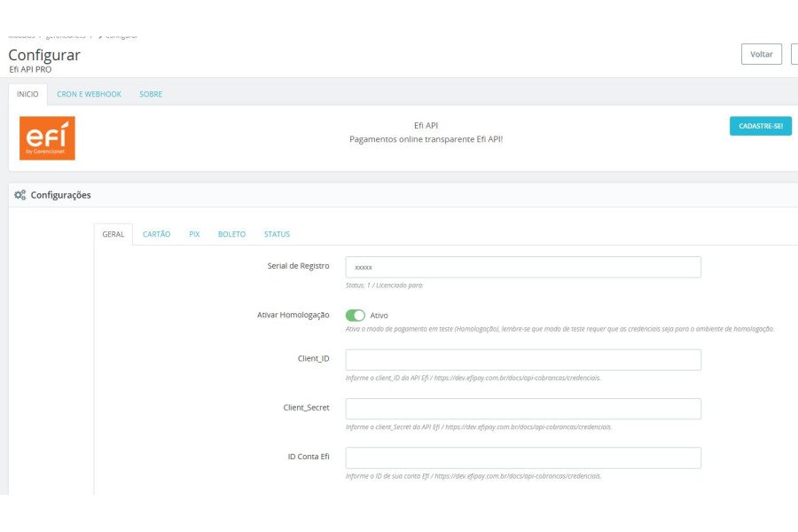Switch to the CRON E WEBHOOK tab

(x=89, y=94)
